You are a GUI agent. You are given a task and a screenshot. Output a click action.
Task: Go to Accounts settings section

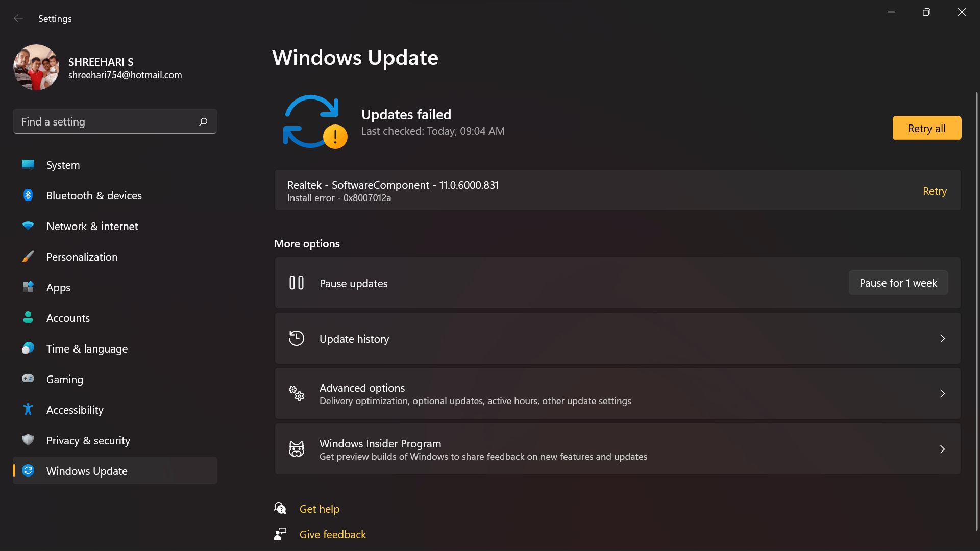68,318
